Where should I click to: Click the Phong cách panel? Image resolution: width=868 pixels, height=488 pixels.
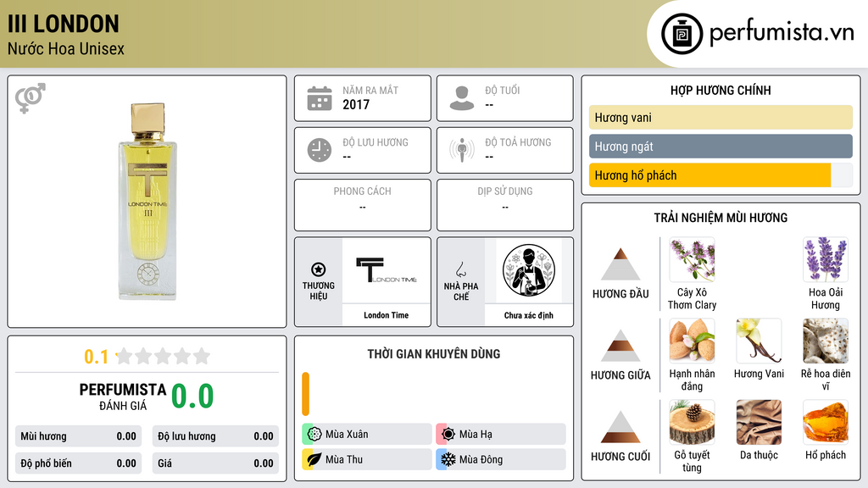363,205
